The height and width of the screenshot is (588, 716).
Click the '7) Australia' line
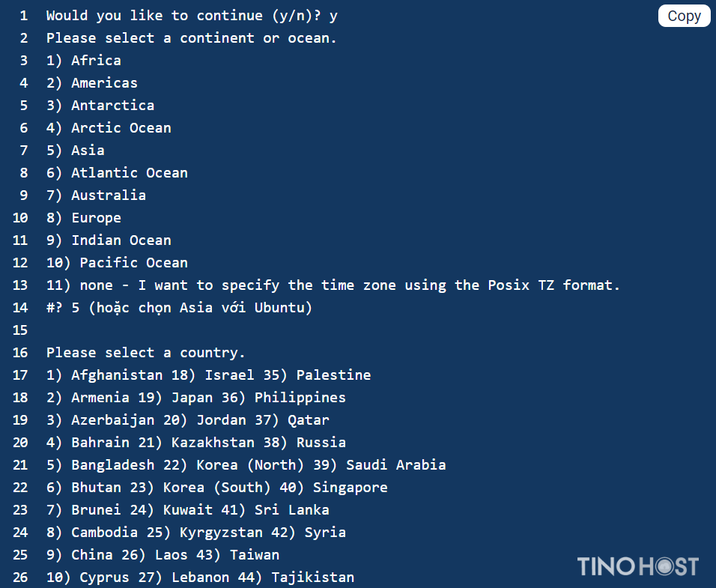[x=96, y=195]
